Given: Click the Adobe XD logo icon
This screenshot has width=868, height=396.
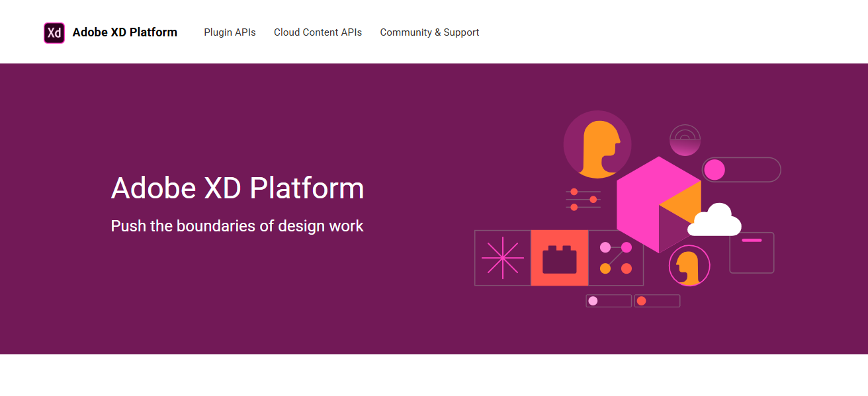Looking at the screenshot, I should [54, 32].
